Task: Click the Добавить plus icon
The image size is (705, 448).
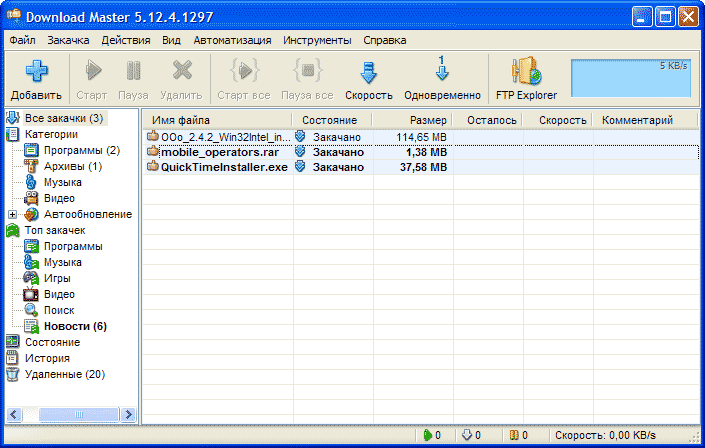Action: [36, 71]
